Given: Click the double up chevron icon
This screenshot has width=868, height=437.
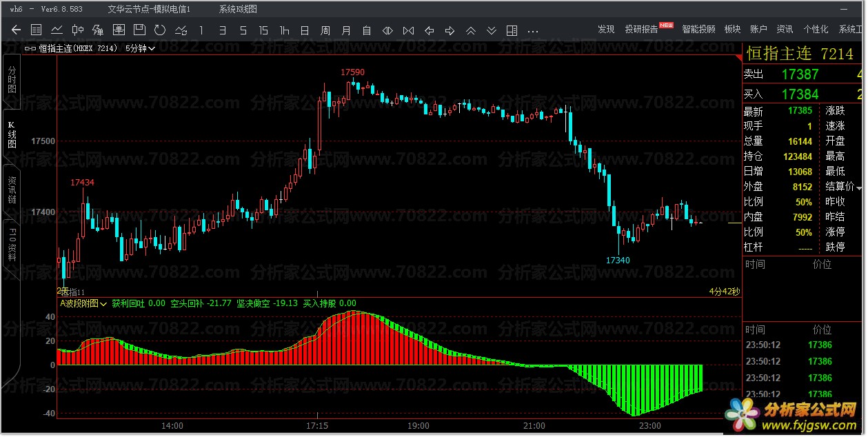Looking at the screenshot, I should tap(470, 30).
